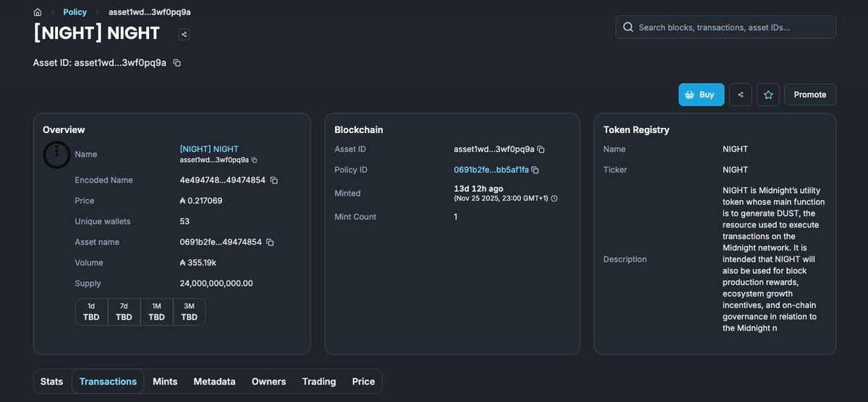Click the supply value 24,000,000,000.00

pyautogui.click(x=216, y=283)
